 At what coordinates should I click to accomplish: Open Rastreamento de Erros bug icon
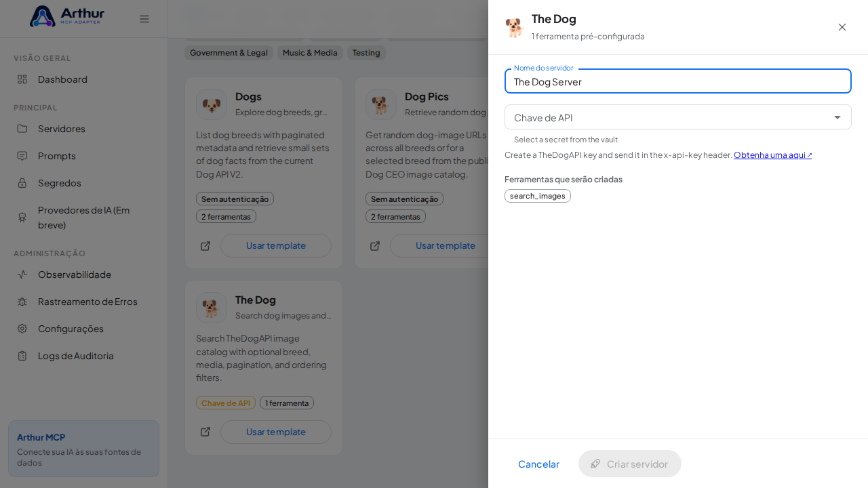[x=22, y=302]
